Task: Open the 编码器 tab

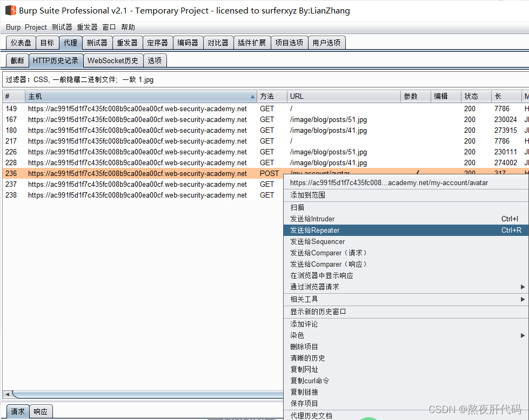Action: tap(188, 43)
